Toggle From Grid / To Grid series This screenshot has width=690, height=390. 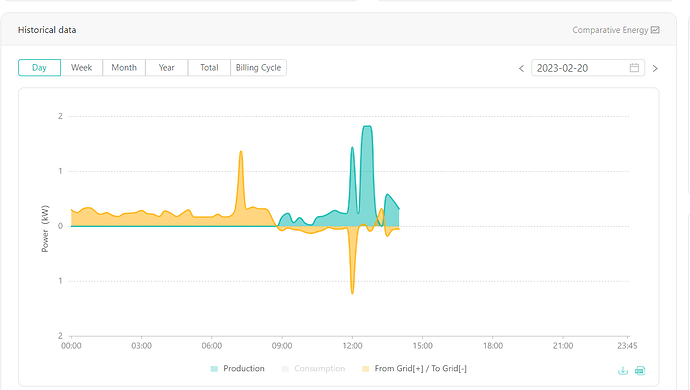click(x=414, y=368)
